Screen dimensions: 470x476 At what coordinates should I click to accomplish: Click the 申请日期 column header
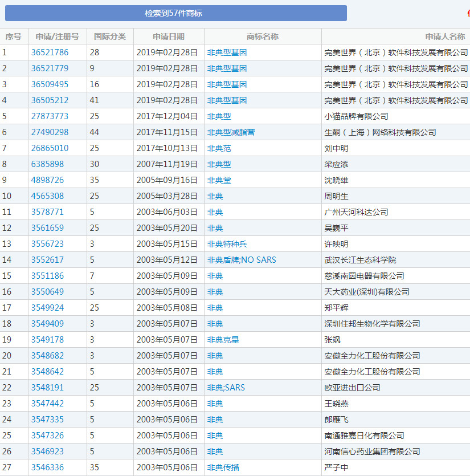(167, 36)
